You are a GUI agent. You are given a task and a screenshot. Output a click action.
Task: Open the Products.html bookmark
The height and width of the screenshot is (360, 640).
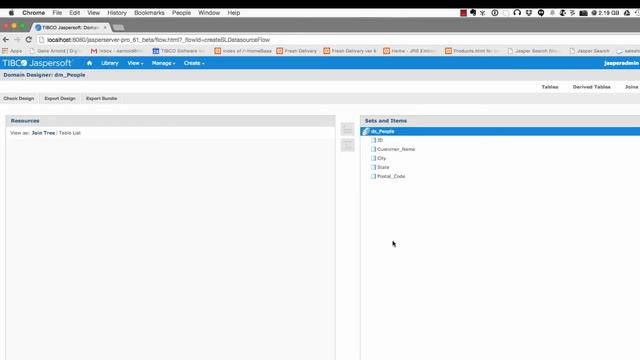click(x=472, y=51)
